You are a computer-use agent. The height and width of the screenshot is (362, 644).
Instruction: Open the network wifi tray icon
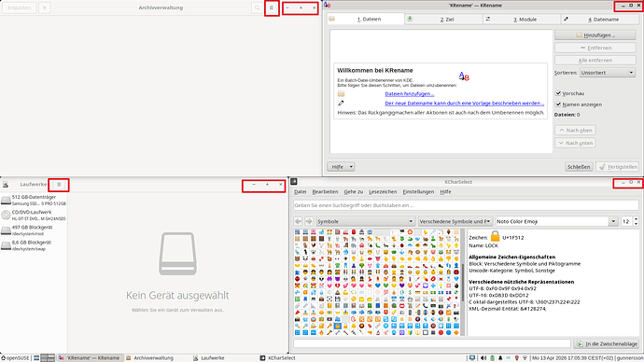525,358
